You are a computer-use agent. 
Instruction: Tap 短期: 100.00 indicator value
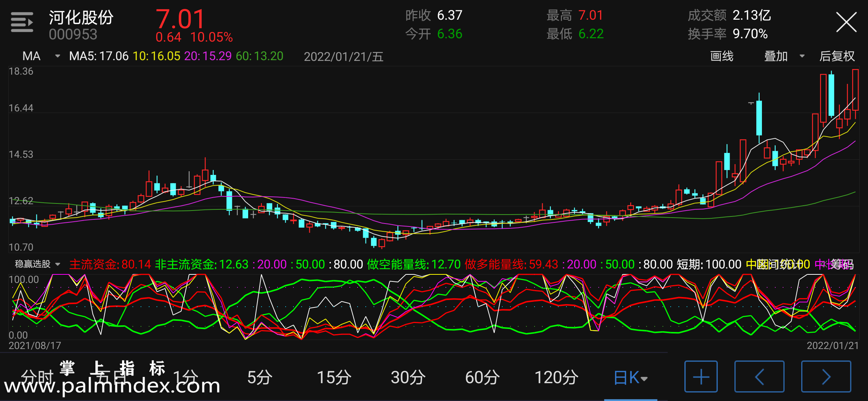[709, 264]
